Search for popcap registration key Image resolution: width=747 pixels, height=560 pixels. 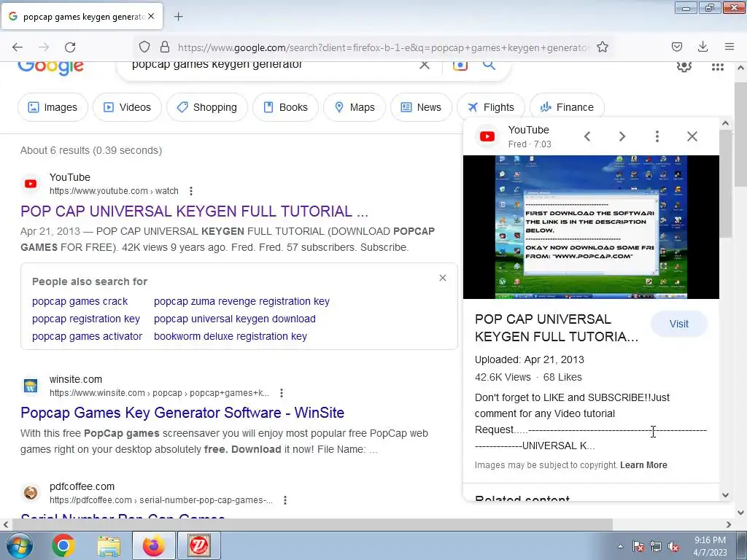point(86,319)
